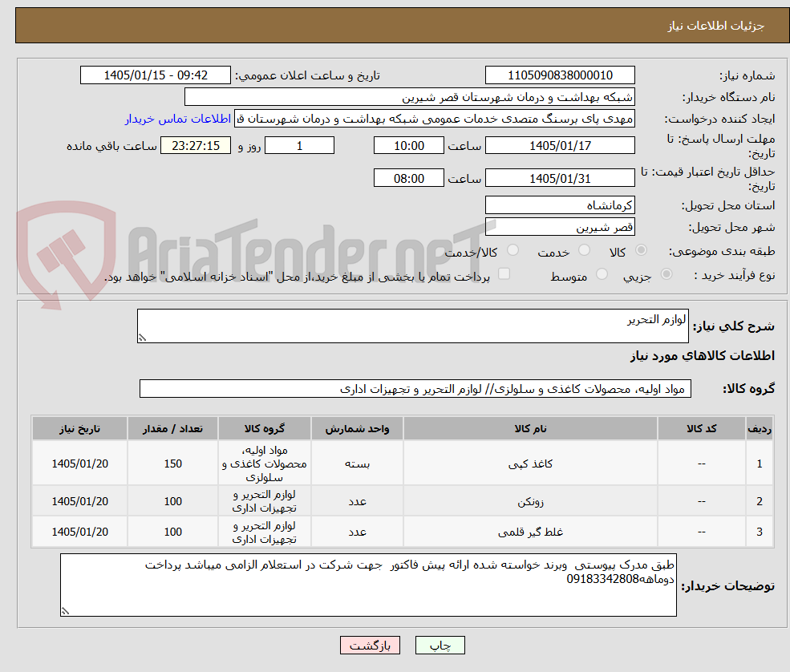Click the price validity date 1405/01/31

coord(560,178)
